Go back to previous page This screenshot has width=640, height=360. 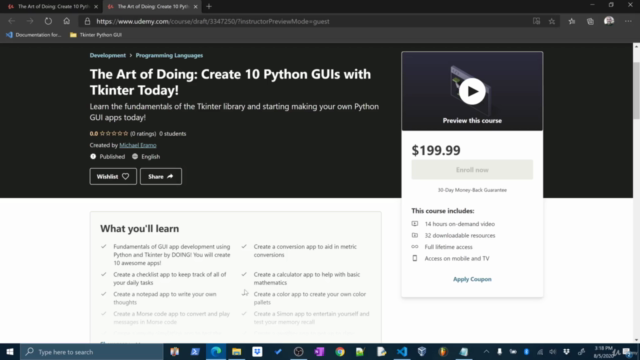[x=11, y=21]
